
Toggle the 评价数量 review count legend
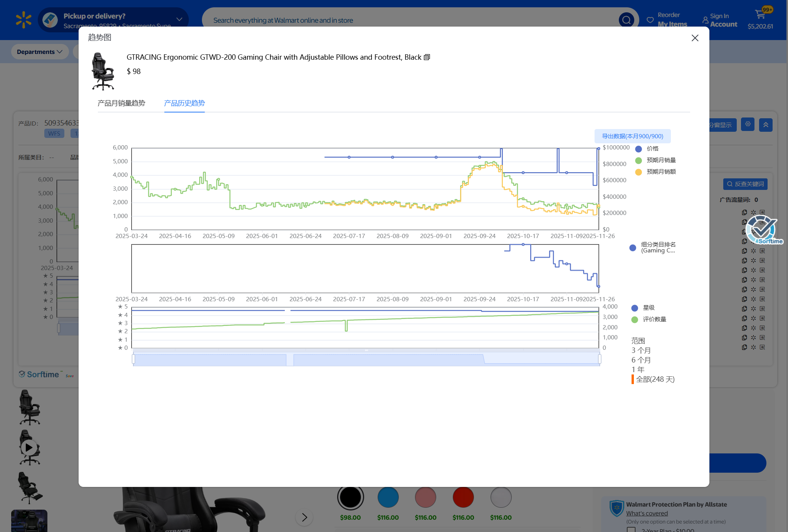(649, 319)
